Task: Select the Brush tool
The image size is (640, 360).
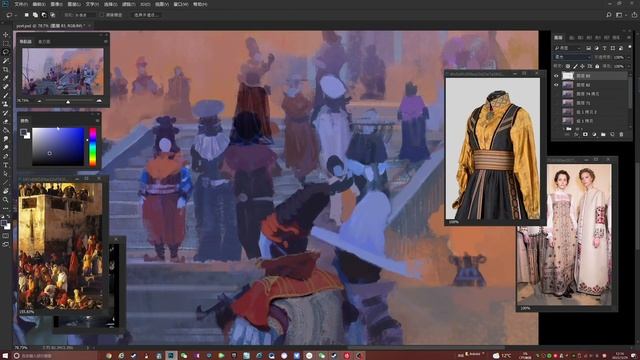Action: pos(6,95)
